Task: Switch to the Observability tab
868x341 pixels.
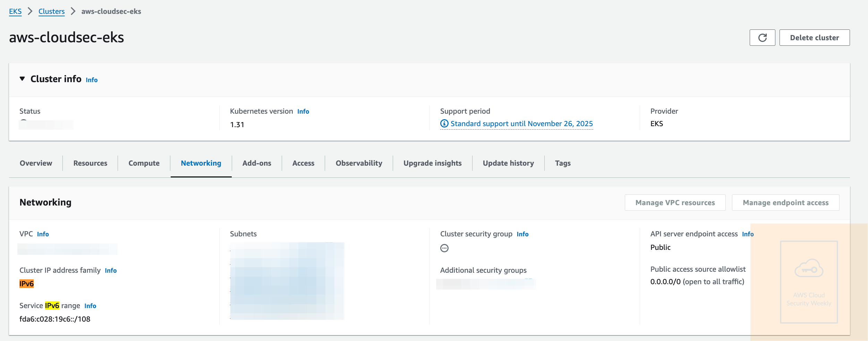Action: (x=359, y=163)
